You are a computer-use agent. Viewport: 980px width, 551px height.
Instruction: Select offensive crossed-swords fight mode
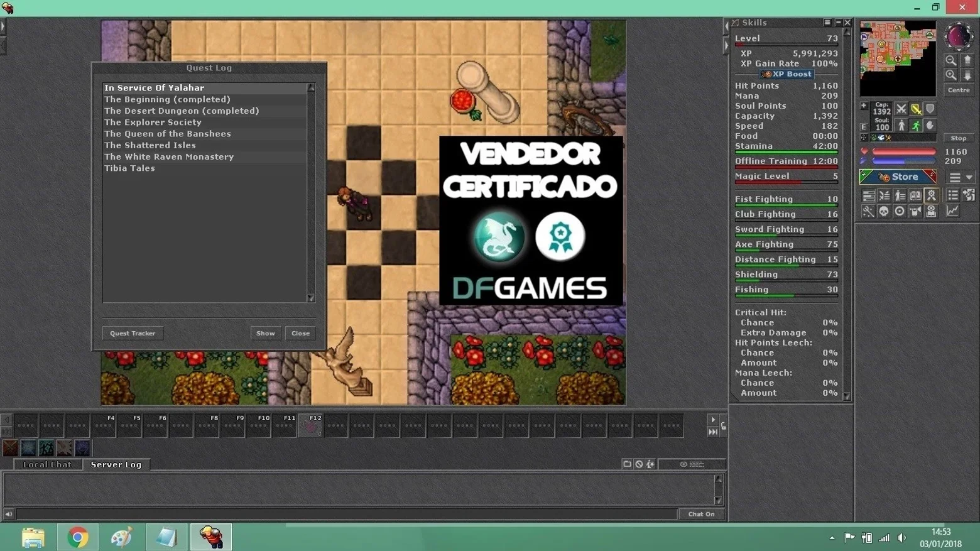click(x=901, y=109)
